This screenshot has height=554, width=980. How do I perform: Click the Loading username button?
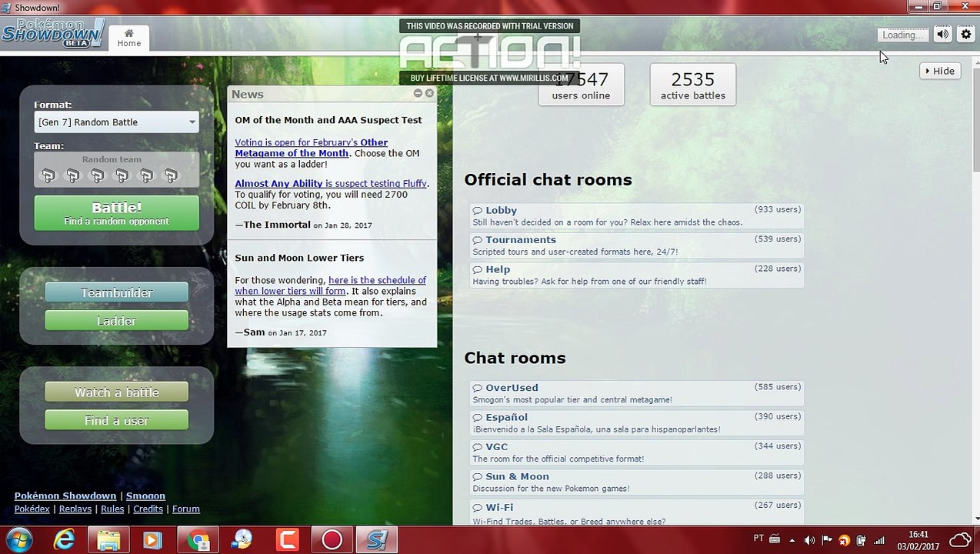click(903, 35)
